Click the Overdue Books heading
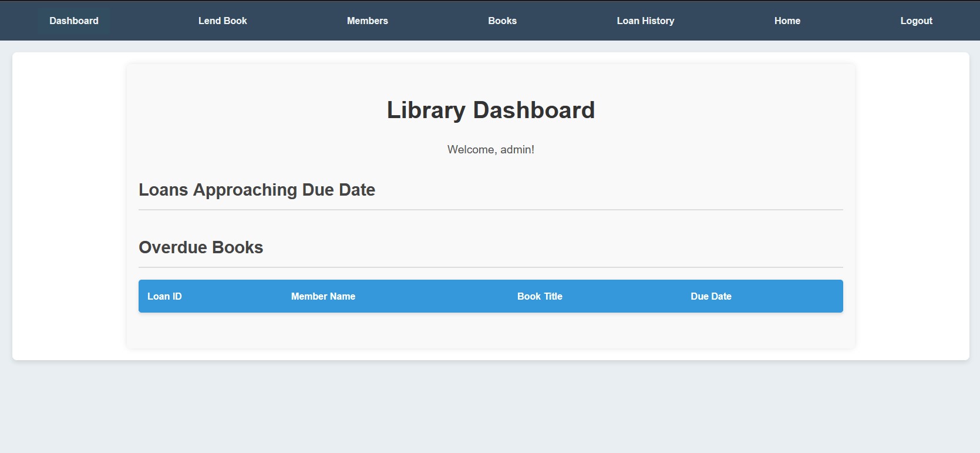This screenshot has height=453, width=980. (x=201, y=247)
